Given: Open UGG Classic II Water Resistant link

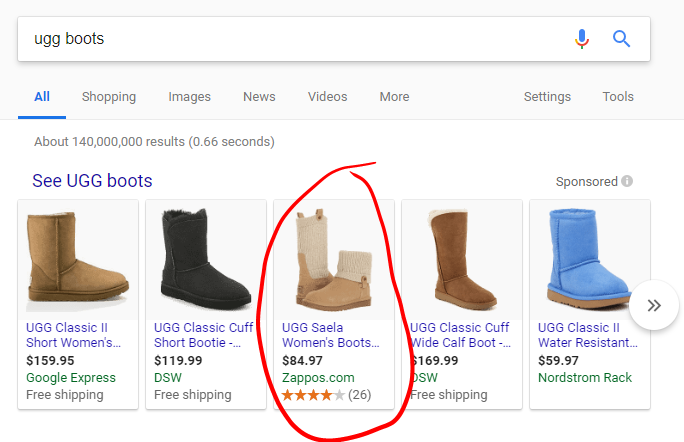Looking at the screenshot, I should coord(587,335).
